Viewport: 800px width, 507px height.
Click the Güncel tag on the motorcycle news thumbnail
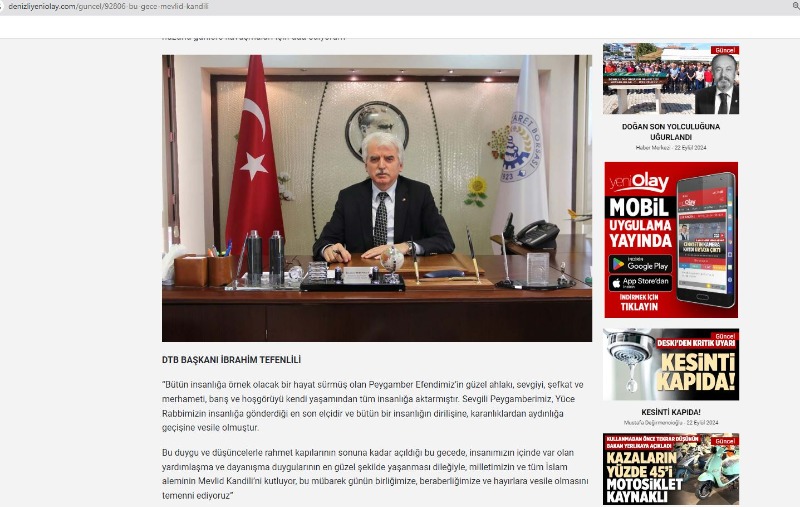coord(724,439)
